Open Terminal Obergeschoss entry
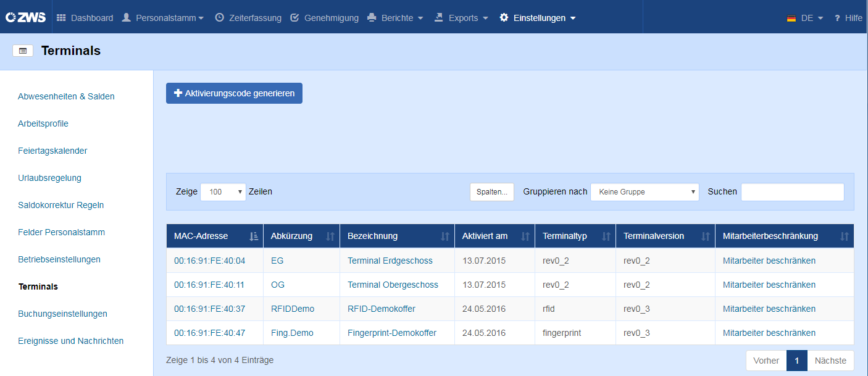The width and height of the screenshot is (868, 376). click(x=393, y=285)
